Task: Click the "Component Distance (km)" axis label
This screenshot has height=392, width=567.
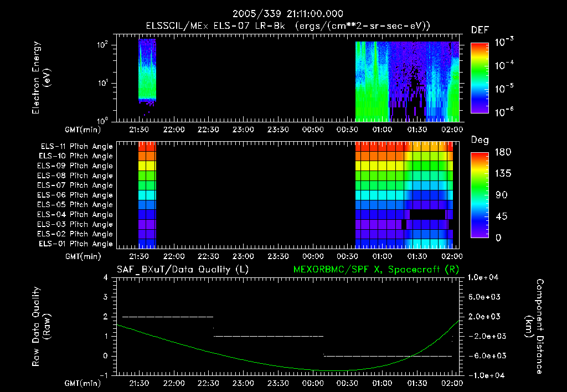Action: pyautogui.click(x=534, y=327)
